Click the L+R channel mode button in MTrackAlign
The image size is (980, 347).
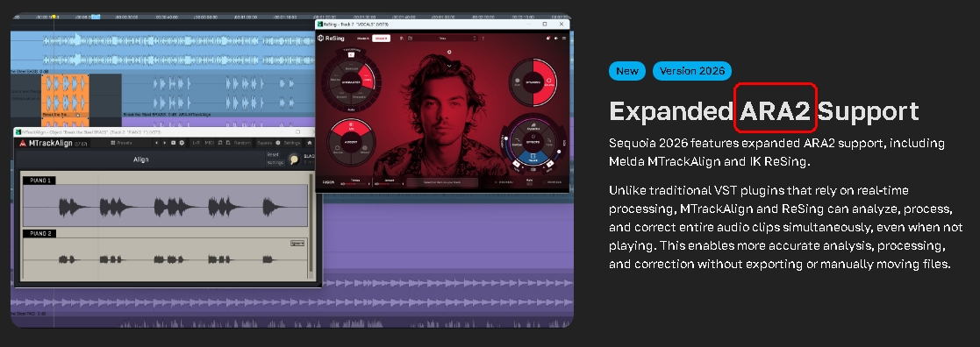pos(196,143)
